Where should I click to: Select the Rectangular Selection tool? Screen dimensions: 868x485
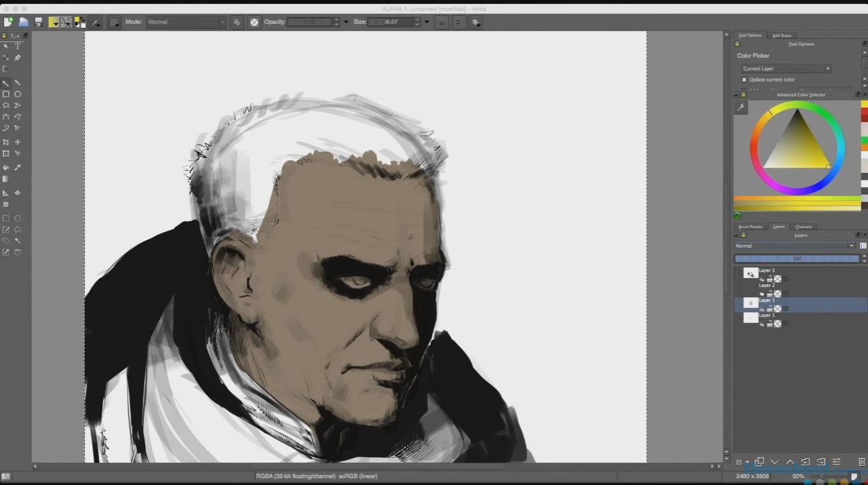6,218
